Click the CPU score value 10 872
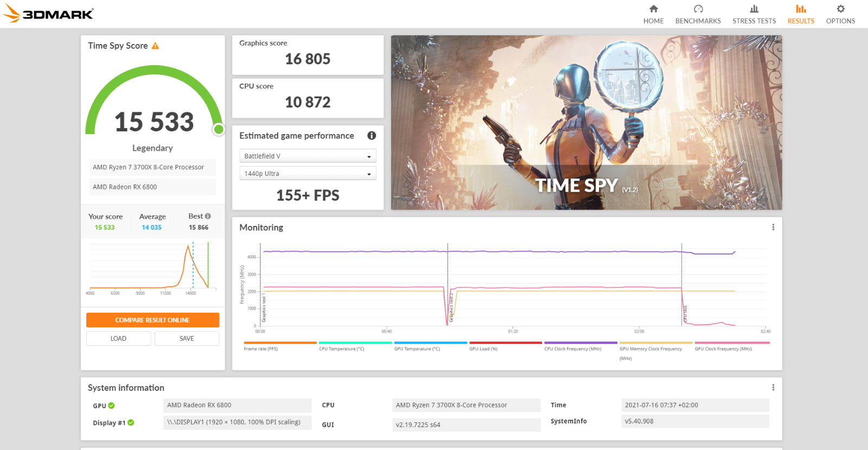 [308, 103]
